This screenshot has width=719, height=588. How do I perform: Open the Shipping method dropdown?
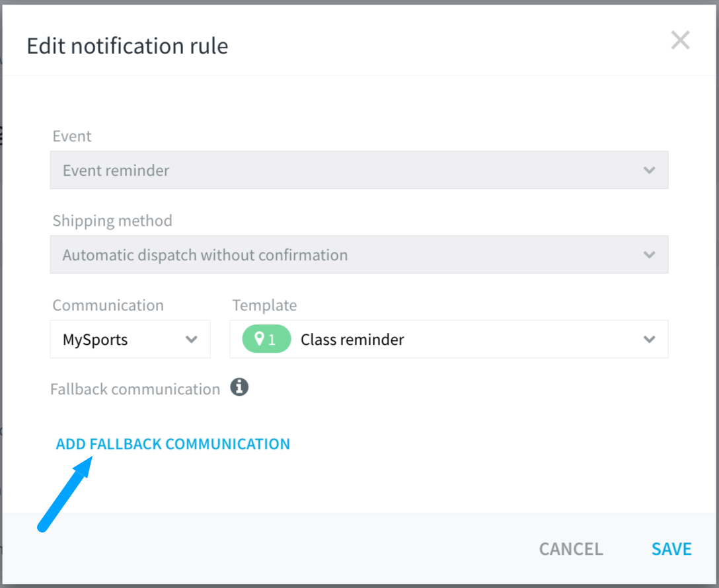pyautogui.click(x=359, y=254)
